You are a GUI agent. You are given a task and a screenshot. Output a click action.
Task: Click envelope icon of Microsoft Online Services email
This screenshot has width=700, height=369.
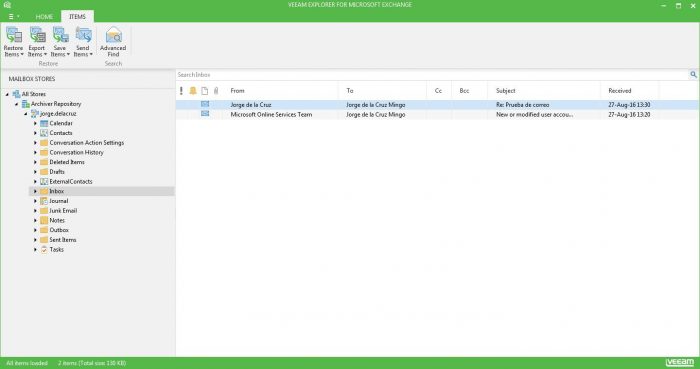205,114
